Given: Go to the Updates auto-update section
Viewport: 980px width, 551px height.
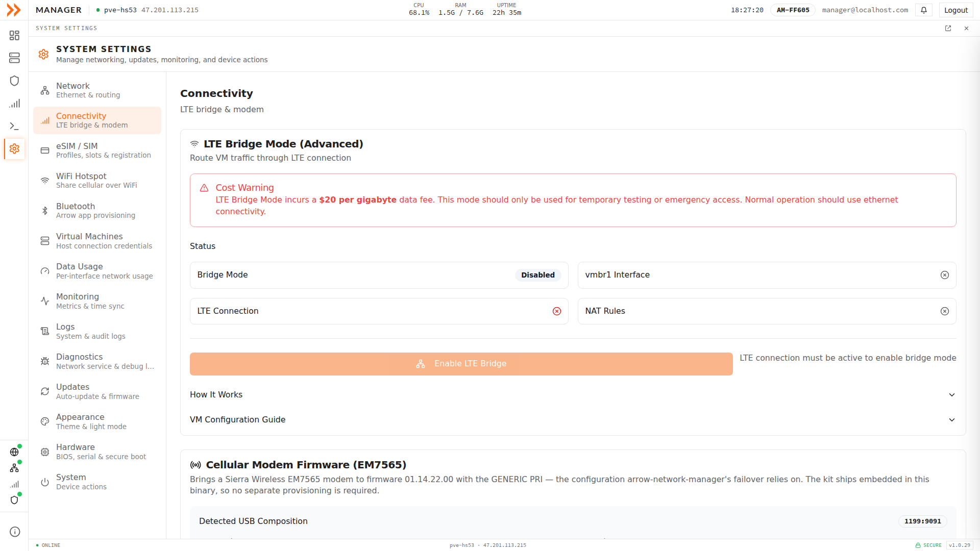Looking at the screenshot, I should point(97,391).
